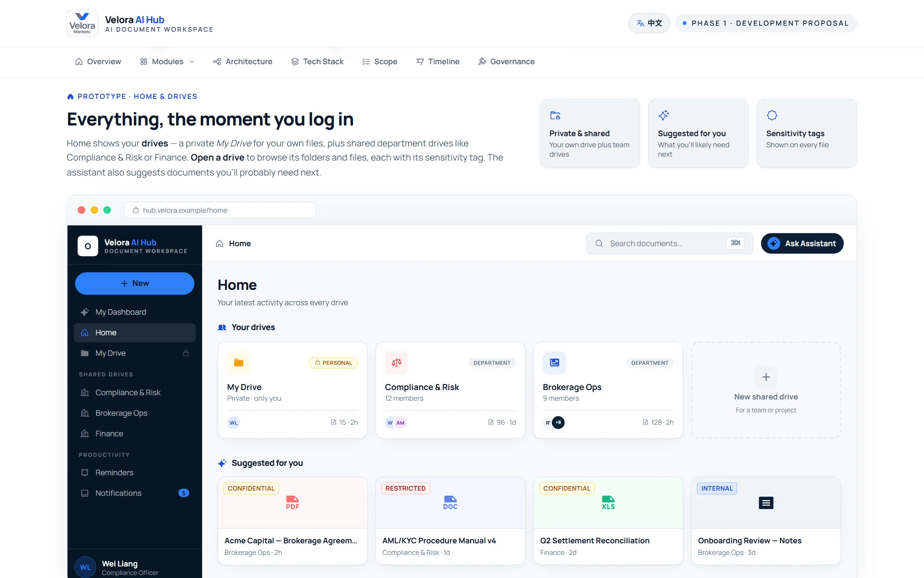Open Brokerage Ops in the sidebar

pos(135,413)
